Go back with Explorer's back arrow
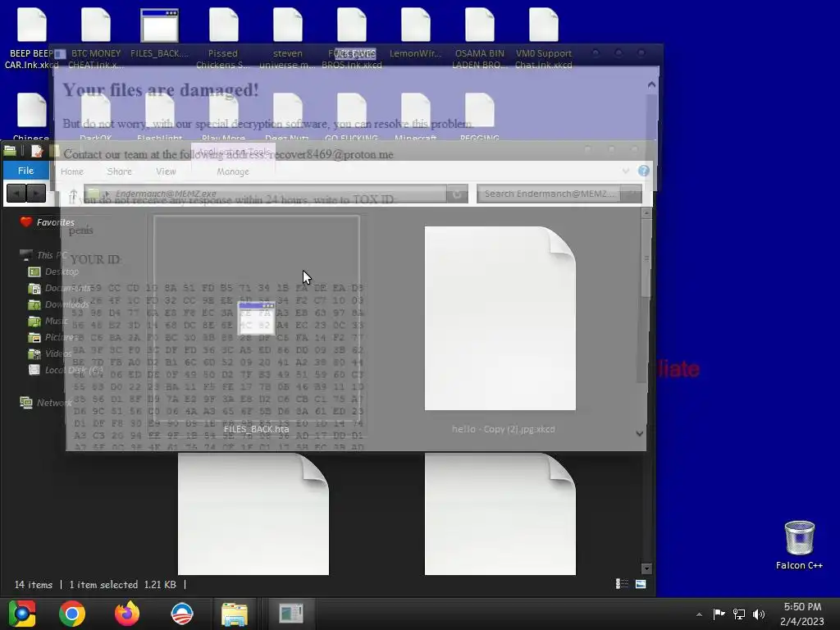This screenshot has height=630, width=840. pyautogui.click(x=16, y=193)
